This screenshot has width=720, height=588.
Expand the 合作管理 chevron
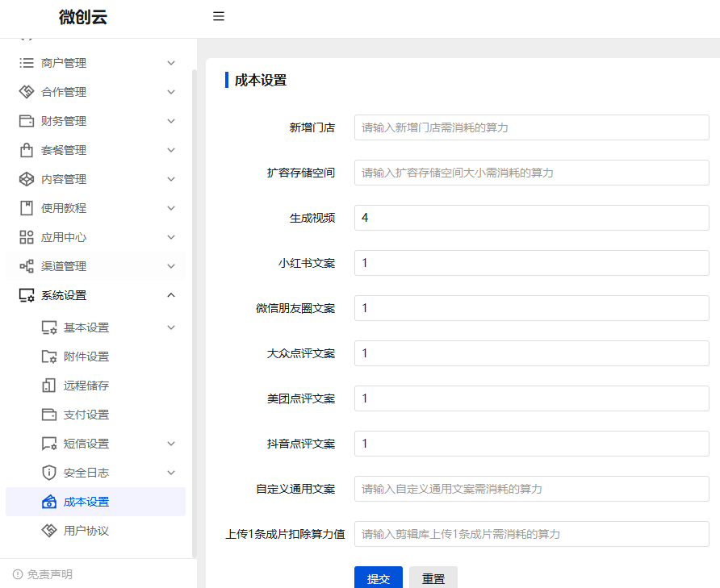171,92
